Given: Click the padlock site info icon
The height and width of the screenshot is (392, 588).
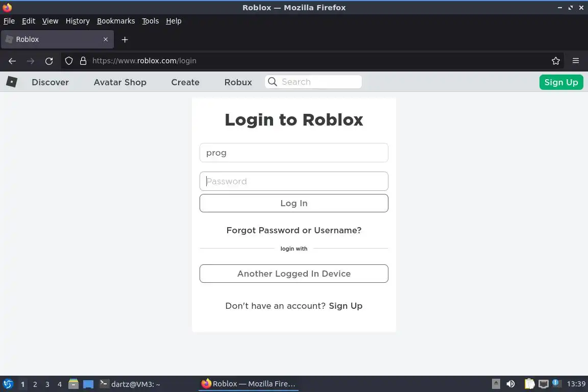Looking at the screenshot, I should 83,61.
